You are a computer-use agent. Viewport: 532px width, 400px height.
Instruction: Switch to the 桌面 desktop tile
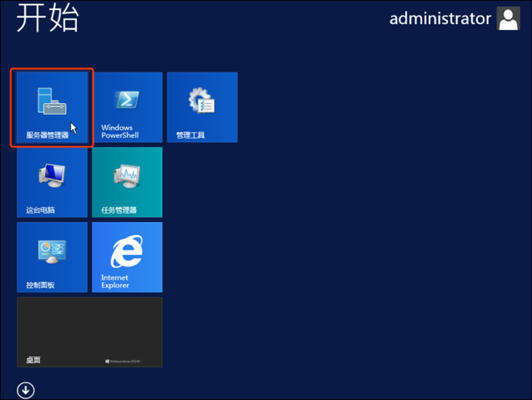[89, 332]
